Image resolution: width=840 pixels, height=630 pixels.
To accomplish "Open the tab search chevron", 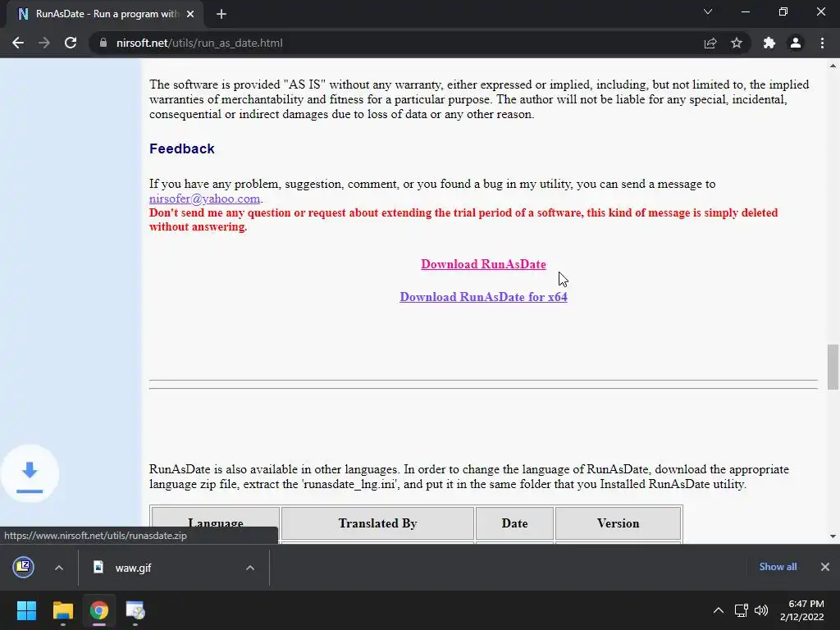I will [x=708, y=11].
